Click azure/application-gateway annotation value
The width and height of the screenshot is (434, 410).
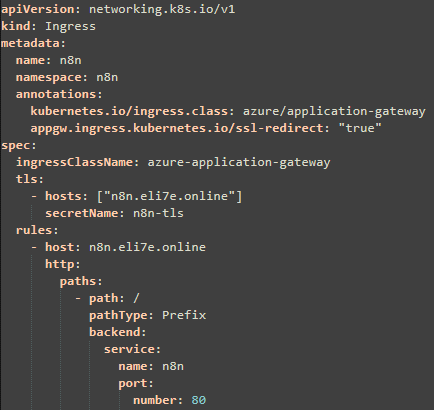pos(334,111)
